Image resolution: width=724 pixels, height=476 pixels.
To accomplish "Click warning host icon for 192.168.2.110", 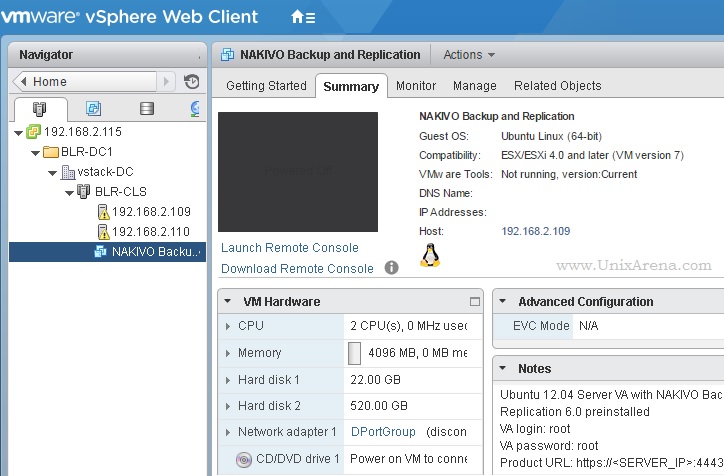I will 103,232.
